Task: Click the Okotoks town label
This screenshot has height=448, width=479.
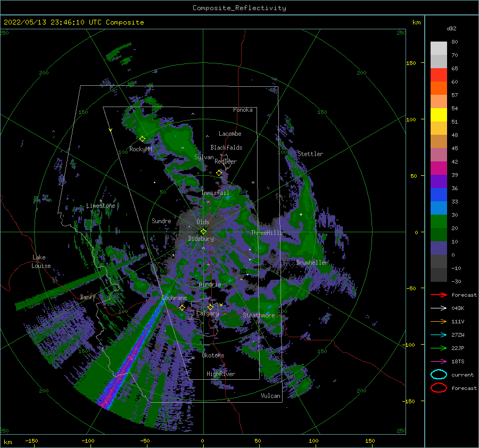Action: point(213,355)
